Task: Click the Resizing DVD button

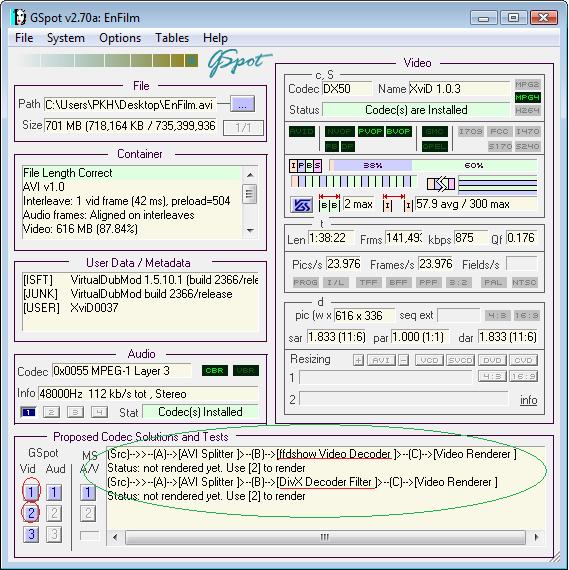Action: (x=492, y=360)
